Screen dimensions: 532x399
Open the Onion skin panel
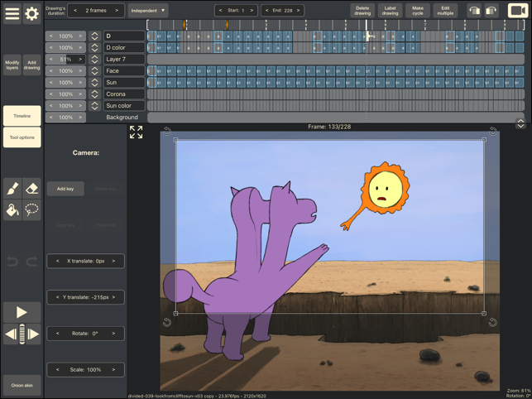(x=22, y=385)
